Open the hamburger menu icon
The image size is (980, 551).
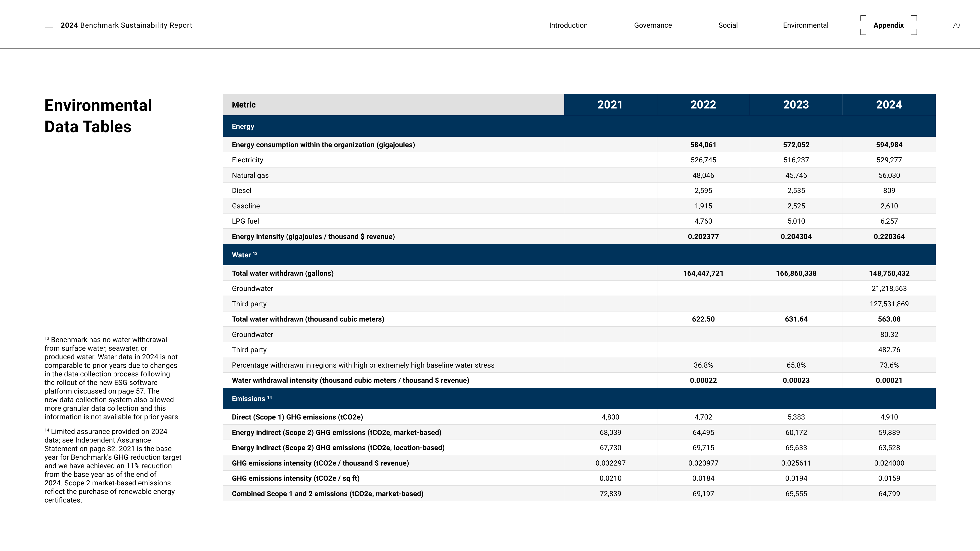click(49, 25)
